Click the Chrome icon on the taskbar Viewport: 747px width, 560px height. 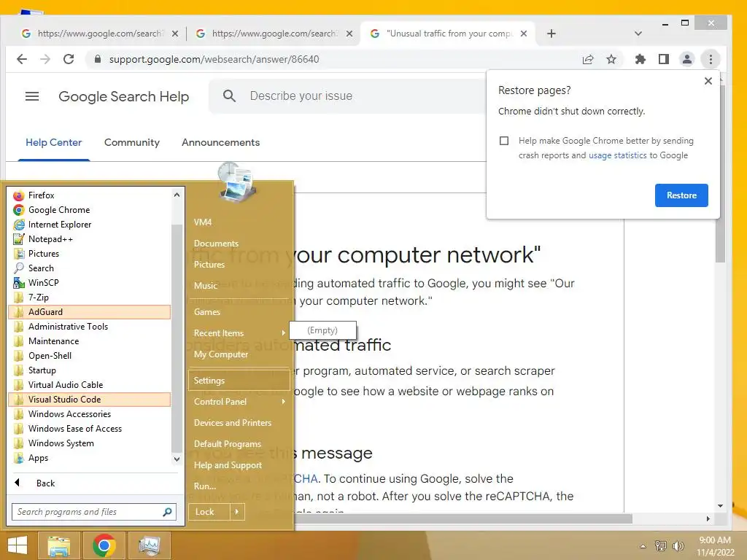point(104,545)
